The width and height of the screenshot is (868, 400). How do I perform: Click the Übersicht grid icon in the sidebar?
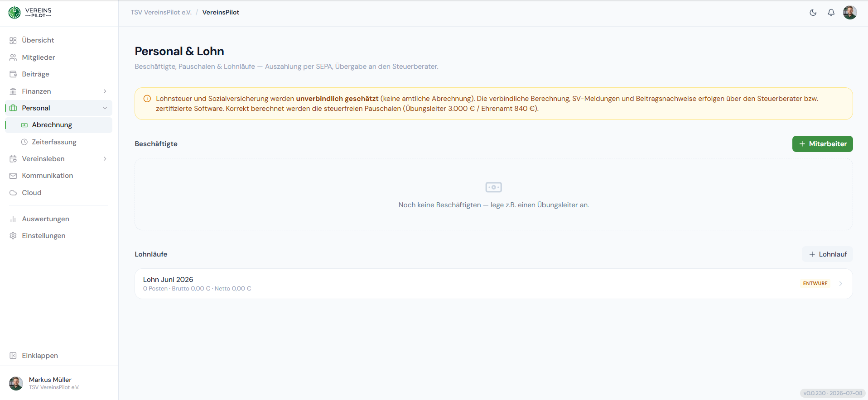[x=13, y=40]
